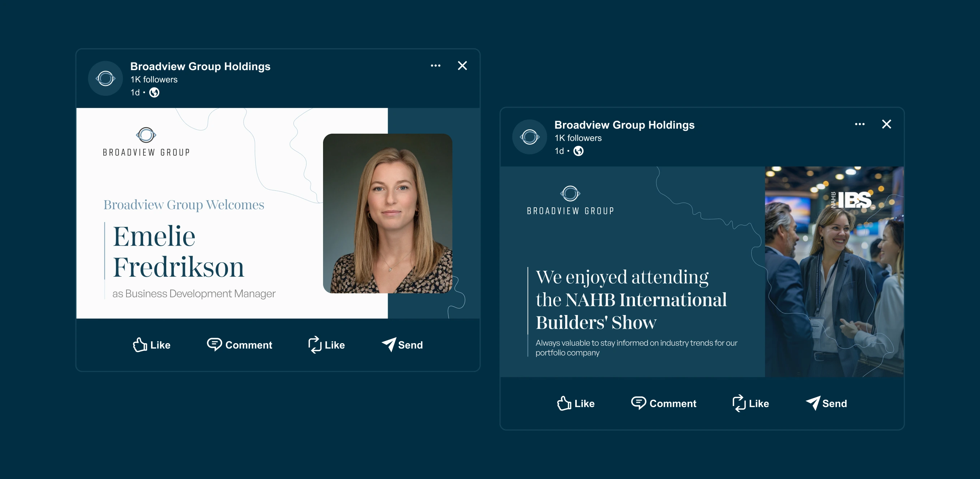Click Like thumbs-up icon on NAHB post
Screen dimensions: 980x479
click(x=564, y=404)
